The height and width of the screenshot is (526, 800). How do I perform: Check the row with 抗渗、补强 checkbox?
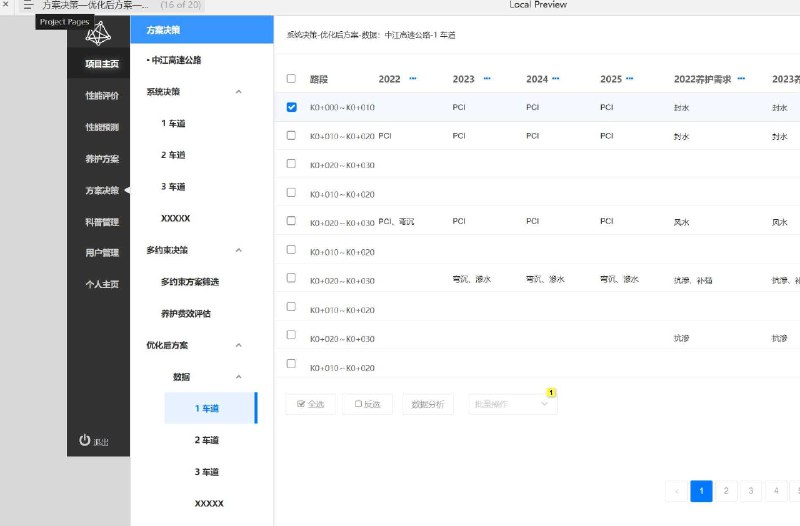(291, 278)
